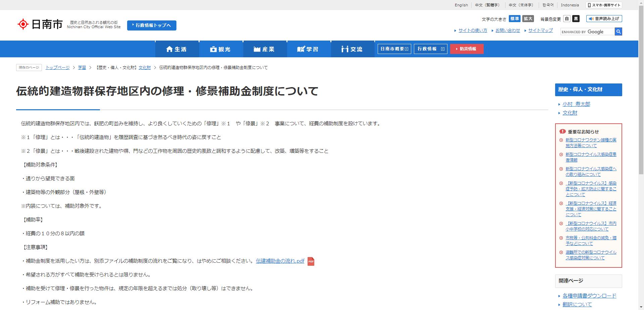The height and width of the screenshot is (310, 644).
Task: Click the search magnifier button
Action: pos(619,32)
